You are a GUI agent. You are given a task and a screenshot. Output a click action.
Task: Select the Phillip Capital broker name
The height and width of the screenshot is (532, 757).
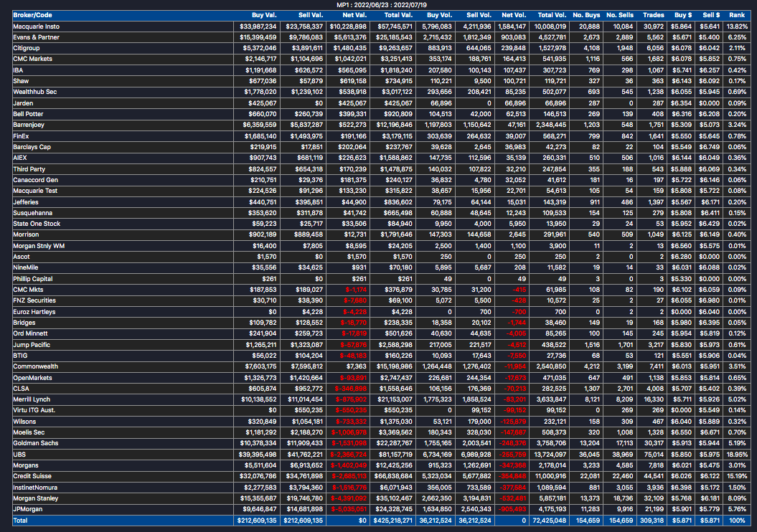[33, 279]
